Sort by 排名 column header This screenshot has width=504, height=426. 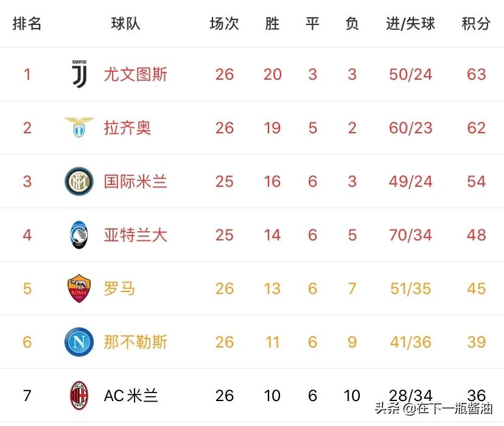(x=27, y=24)
